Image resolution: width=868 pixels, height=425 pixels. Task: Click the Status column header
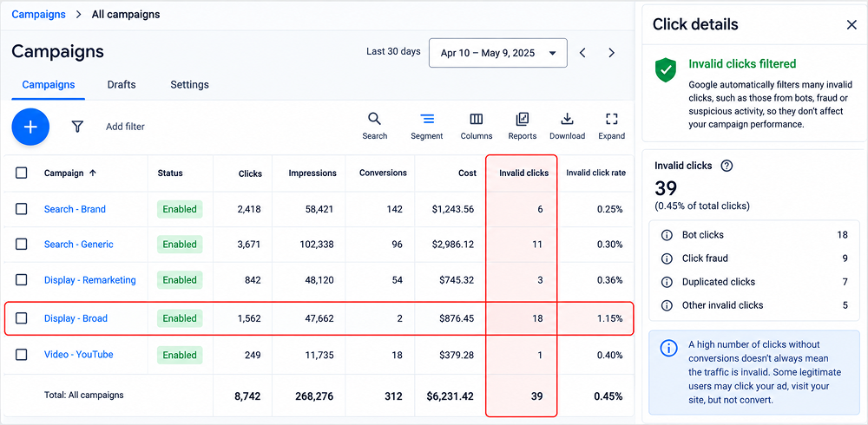point(170,173)
